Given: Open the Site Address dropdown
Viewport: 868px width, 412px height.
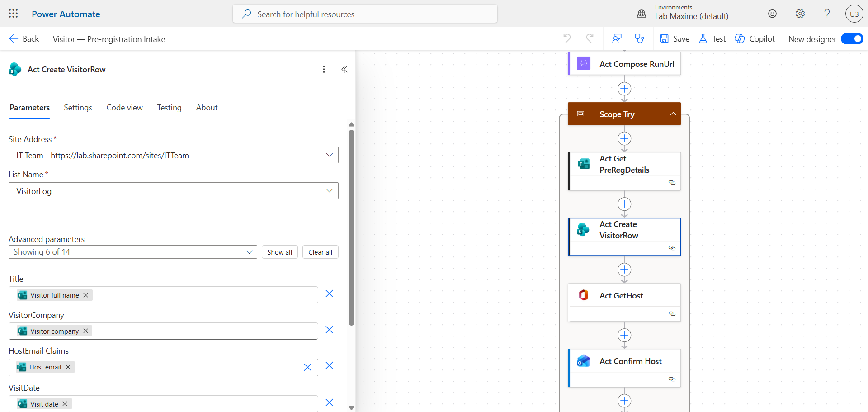Looking at the screenshot, I should [174, 155].
